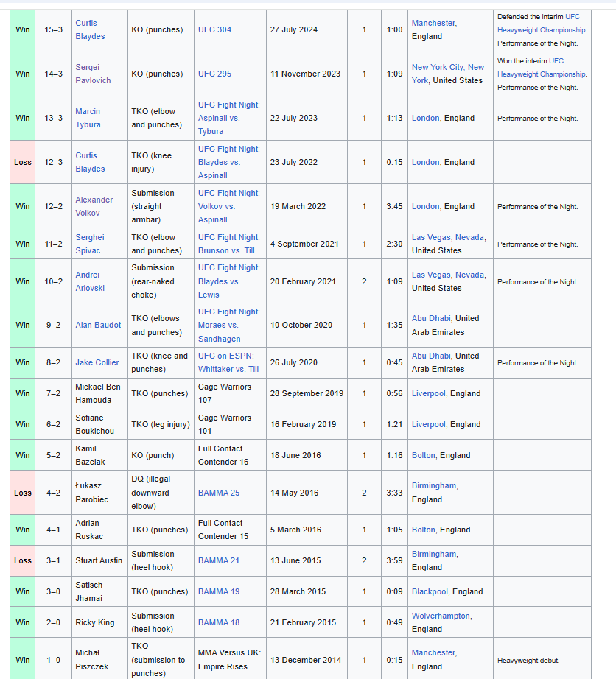Image resolution: width=616 pixels, height=679 pixels.
Task: Visit the Alan Baudot page link
Action: pos(98,326)
